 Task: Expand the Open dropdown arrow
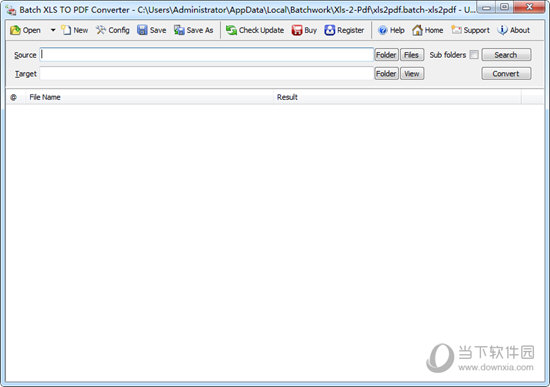[x=53, y=30]
